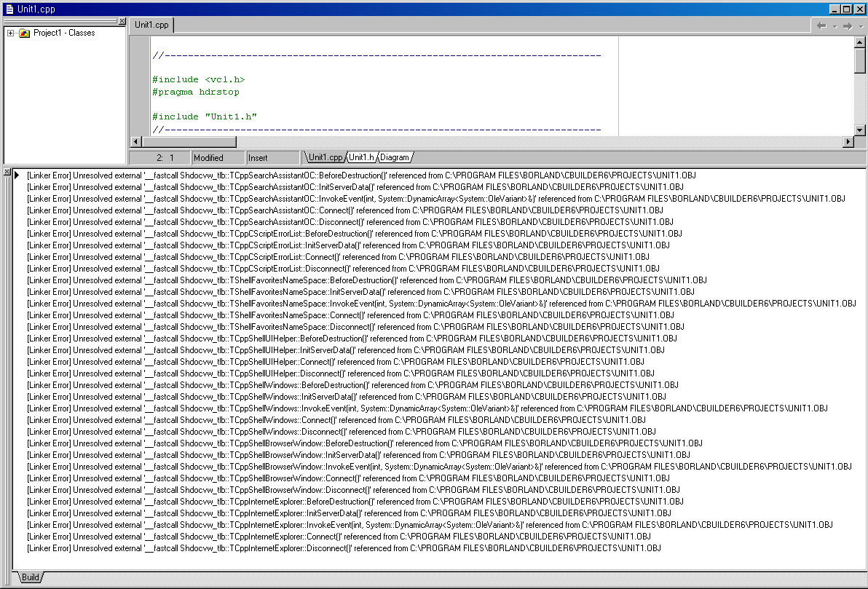Screen dimensions: 868x589
Task: Open the back history dropdown arrow
Action: coord(834,26)
